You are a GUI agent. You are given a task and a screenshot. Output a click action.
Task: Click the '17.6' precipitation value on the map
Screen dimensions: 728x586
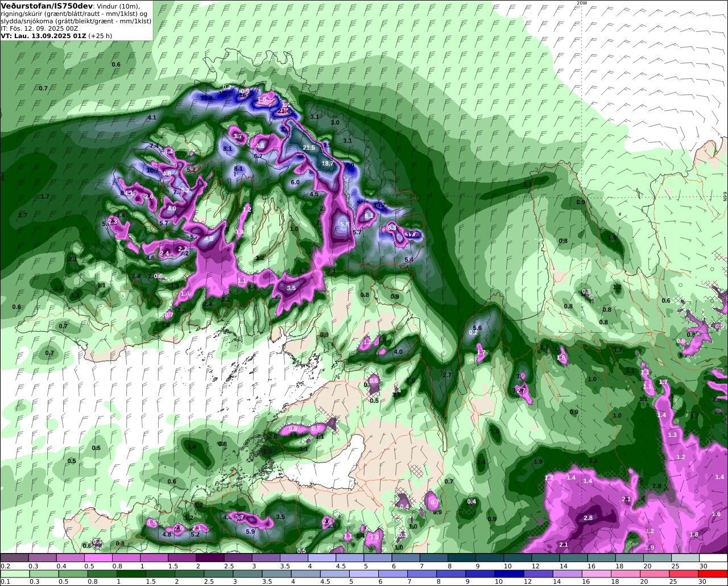click(x=412, y=234)
